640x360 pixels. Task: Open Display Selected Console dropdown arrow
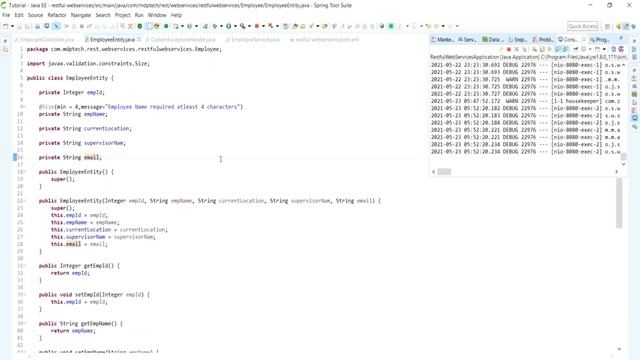point(590,49)
